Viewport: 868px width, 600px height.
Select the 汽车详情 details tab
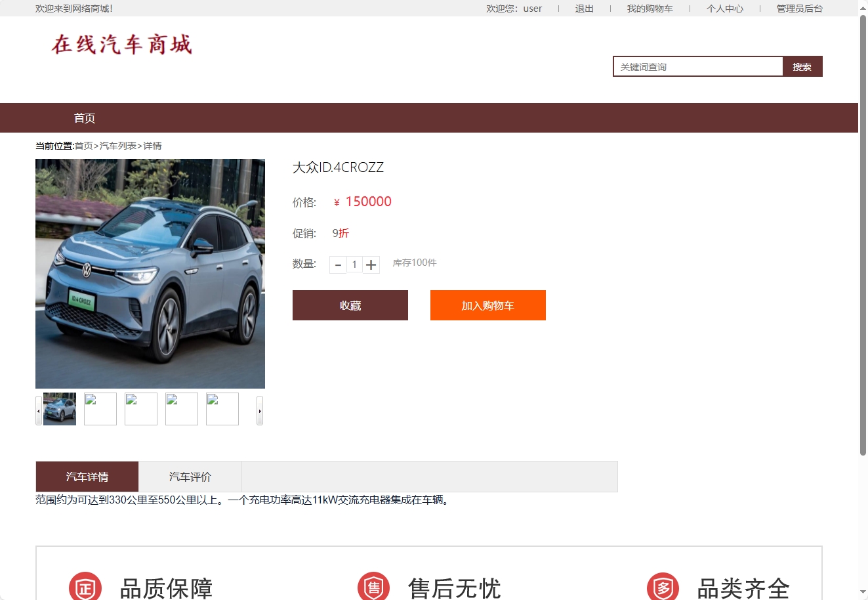(86, 476)
